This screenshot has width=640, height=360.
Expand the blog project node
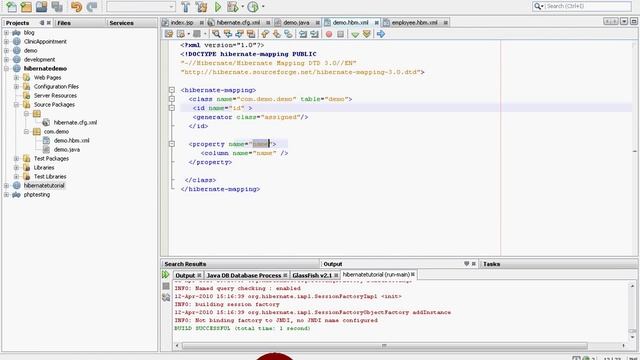[6, 33]
